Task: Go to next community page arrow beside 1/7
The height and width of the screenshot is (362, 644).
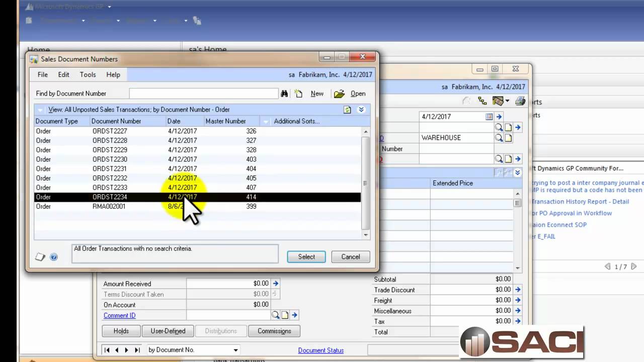Action: click(633, 267)
